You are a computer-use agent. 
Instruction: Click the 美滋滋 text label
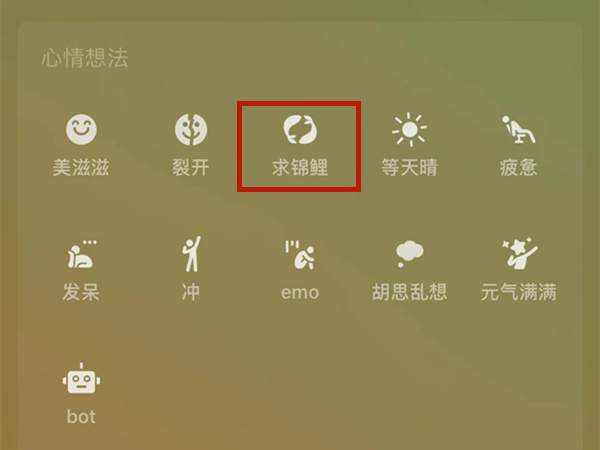pos(81,168)
